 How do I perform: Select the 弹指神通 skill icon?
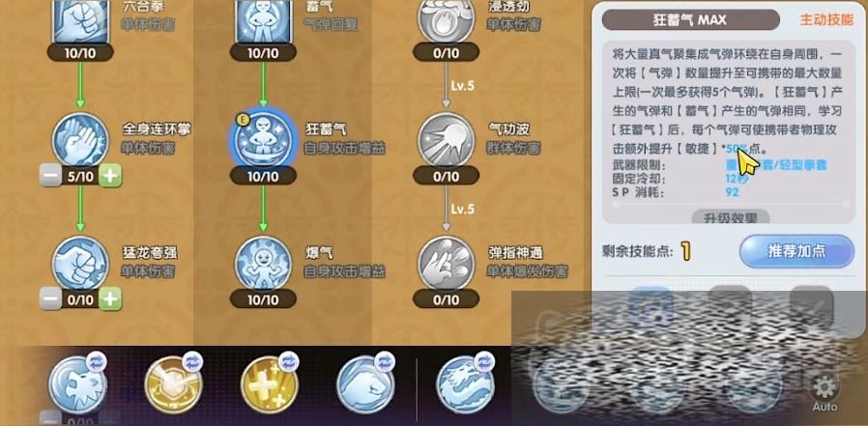pyautogui.click(x=446, y=264)
